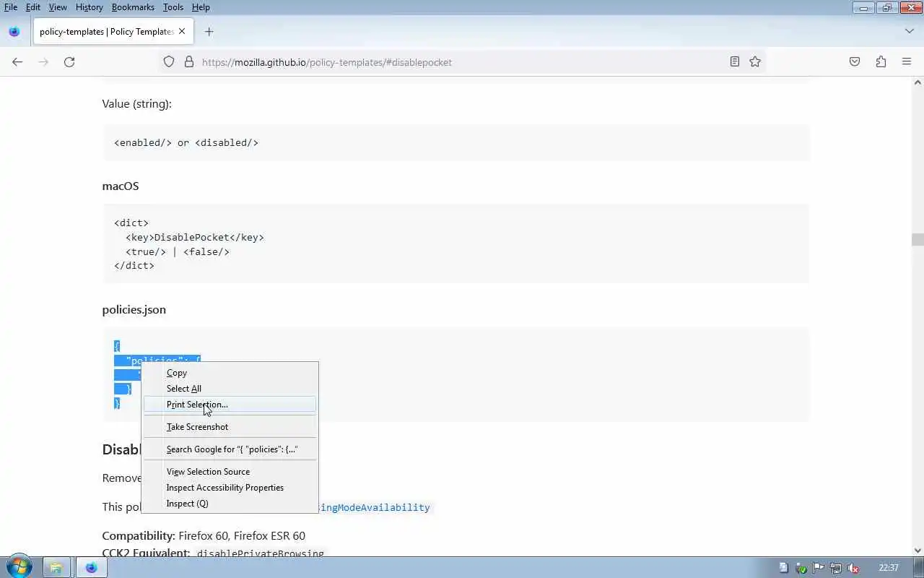Viewport: 924px width, 578px height.
Task: Click "<enabled/> or <disabled/>" code text
Action: pyautogui.click(x=186, y=142)
